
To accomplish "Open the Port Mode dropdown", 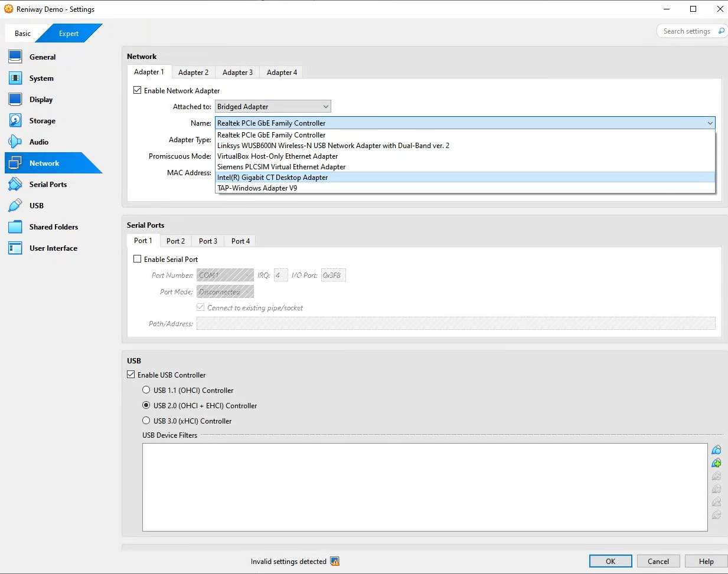I will pos(225,292).
